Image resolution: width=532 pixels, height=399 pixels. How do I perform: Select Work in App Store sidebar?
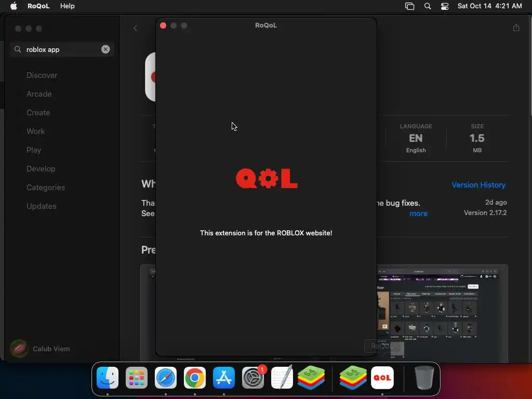[36, 131]
